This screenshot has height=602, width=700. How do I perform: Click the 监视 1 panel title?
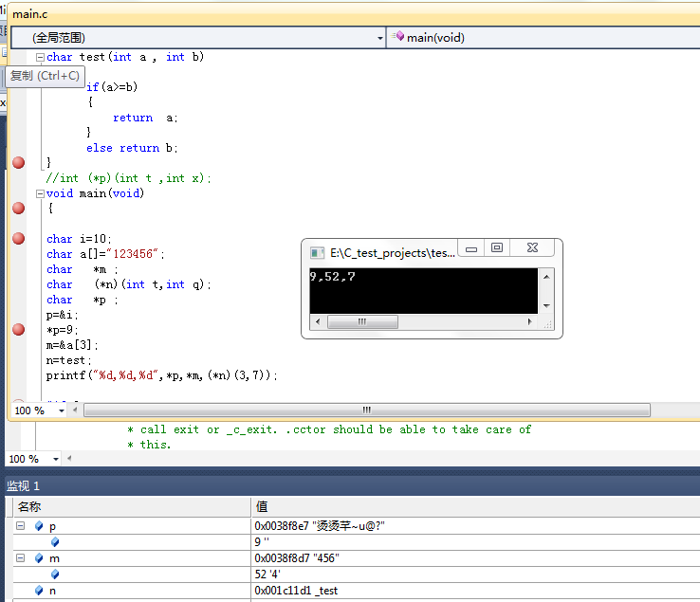[23, 486]
